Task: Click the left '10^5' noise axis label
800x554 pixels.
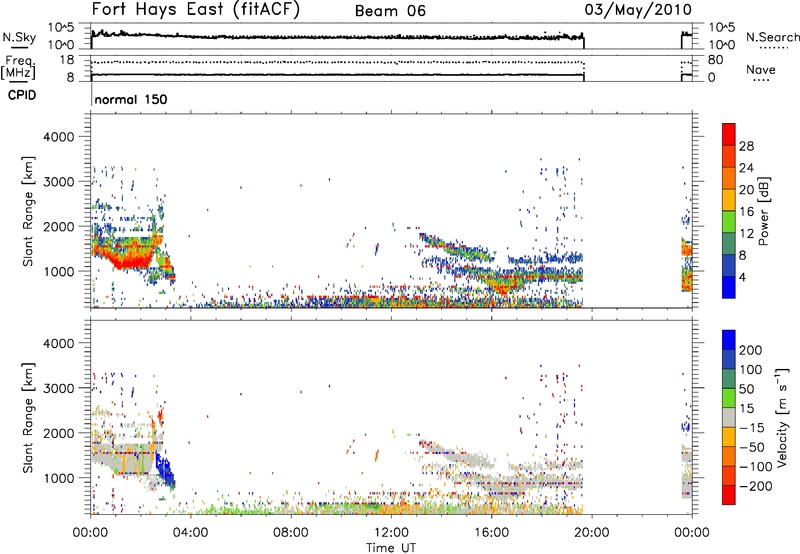Action: (61, 28)
